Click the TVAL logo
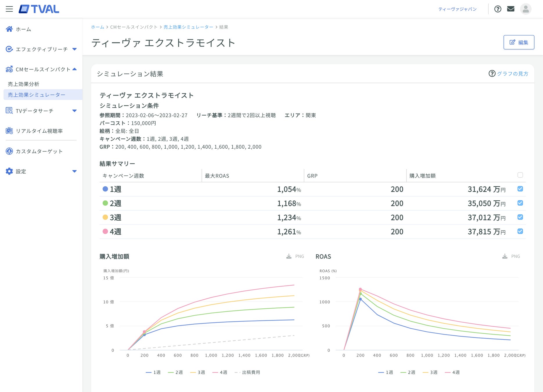This screenshot has height=392, width=543. pyautogui.click(x=39, y=9)
